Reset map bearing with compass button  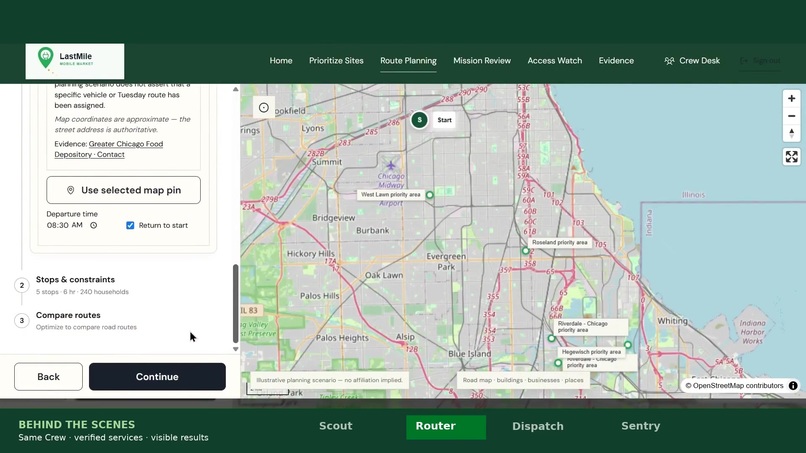[792, 133]
